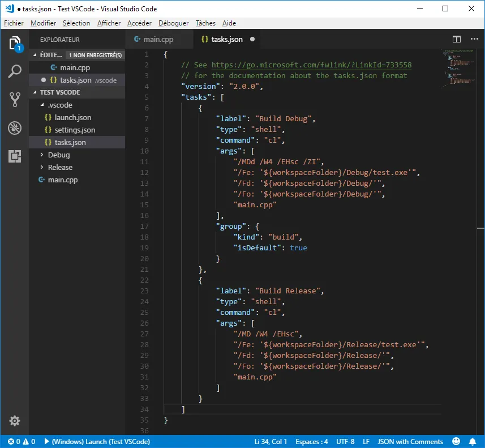Viewport: 485px width, 448px height.
Task: Click the "group" key in code
Action: click(x=231, y=227)
